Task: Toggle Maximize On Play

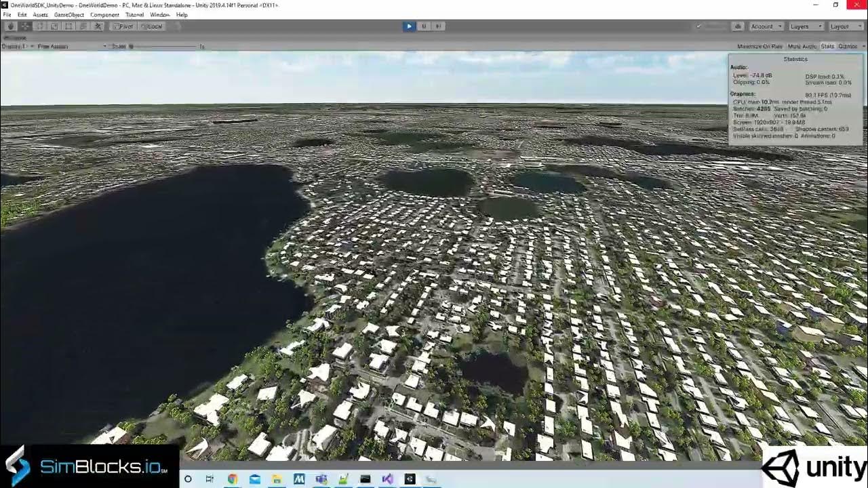Action: click(759, 46)
